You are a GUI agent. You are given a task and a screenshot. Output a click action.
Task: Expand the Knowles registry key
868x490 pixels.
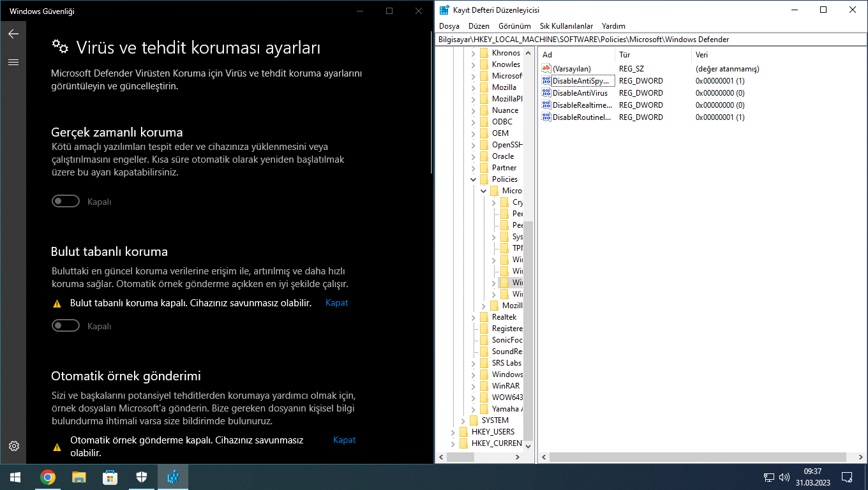click(473, 64)
